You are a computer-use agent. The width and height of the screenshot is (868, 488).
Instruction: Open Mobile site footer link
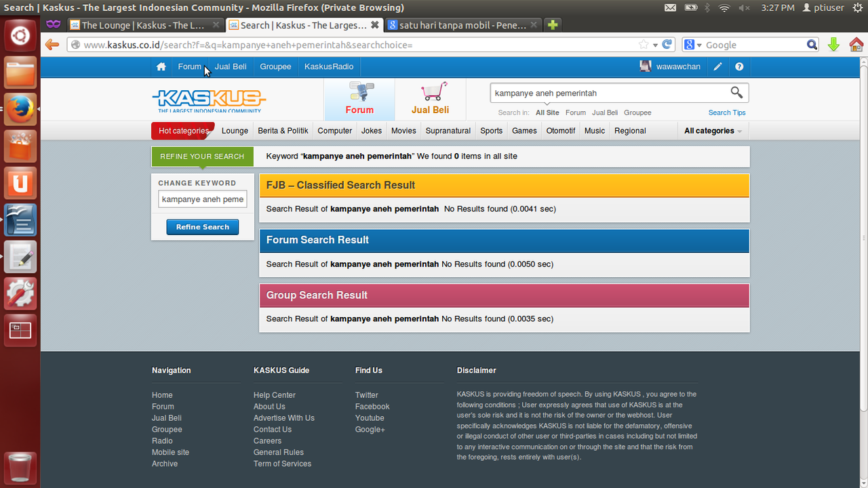click(x=170, y=452)
